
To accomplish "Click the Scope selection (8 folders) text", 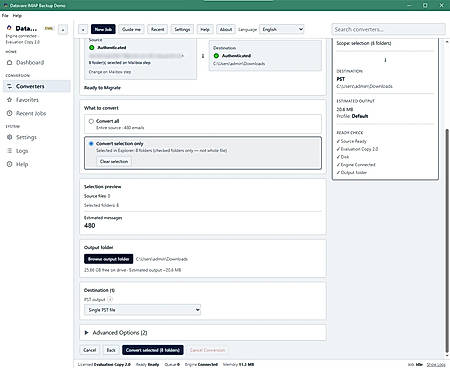I will [x=364, y=43].
